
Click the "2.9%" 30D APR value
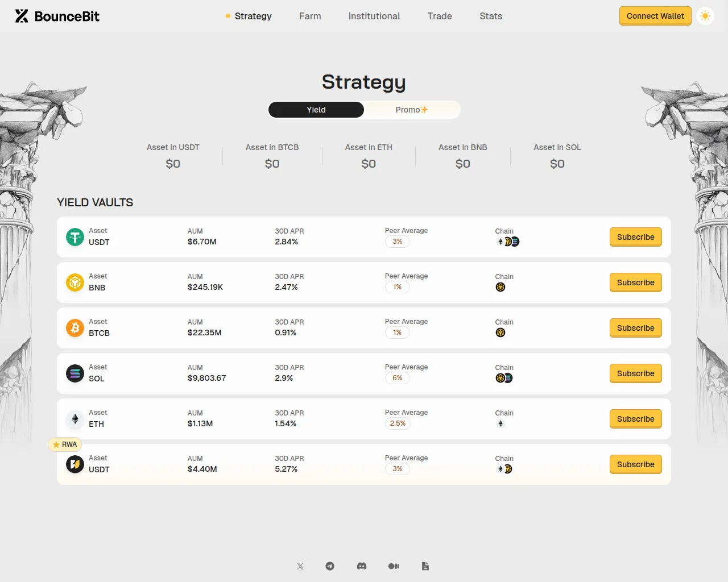click(284, 378)
